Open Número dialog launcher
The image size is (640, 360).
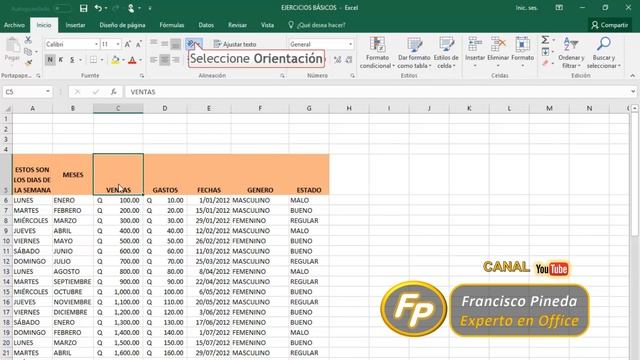click(352, 76)
